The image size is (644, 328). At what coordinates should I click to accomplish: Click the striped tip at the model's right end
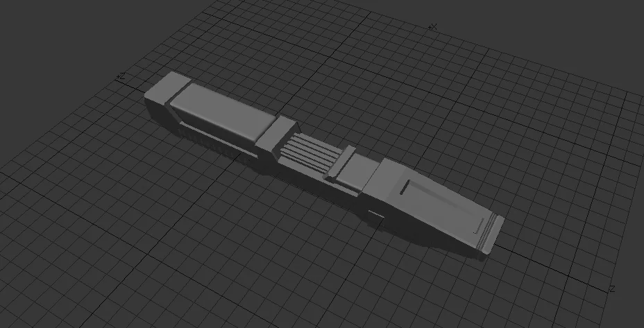[x=492, y=231]
